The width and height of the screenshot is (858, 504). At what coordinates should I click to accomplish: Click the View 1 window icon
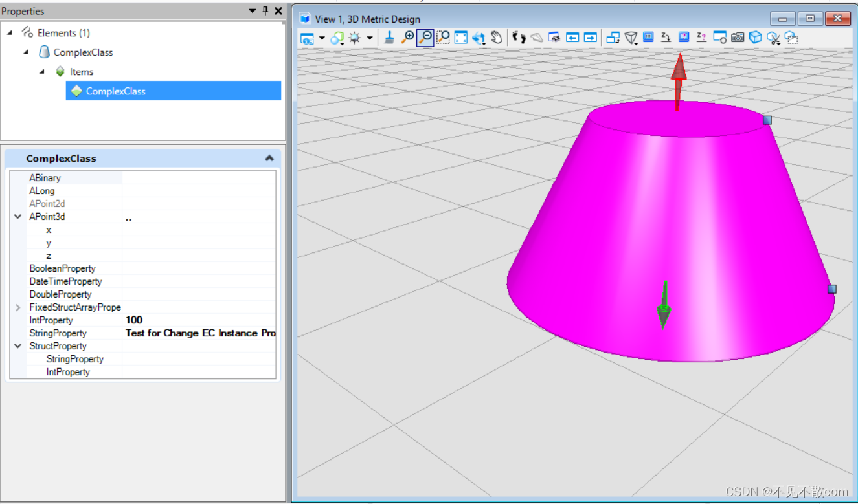305,19
